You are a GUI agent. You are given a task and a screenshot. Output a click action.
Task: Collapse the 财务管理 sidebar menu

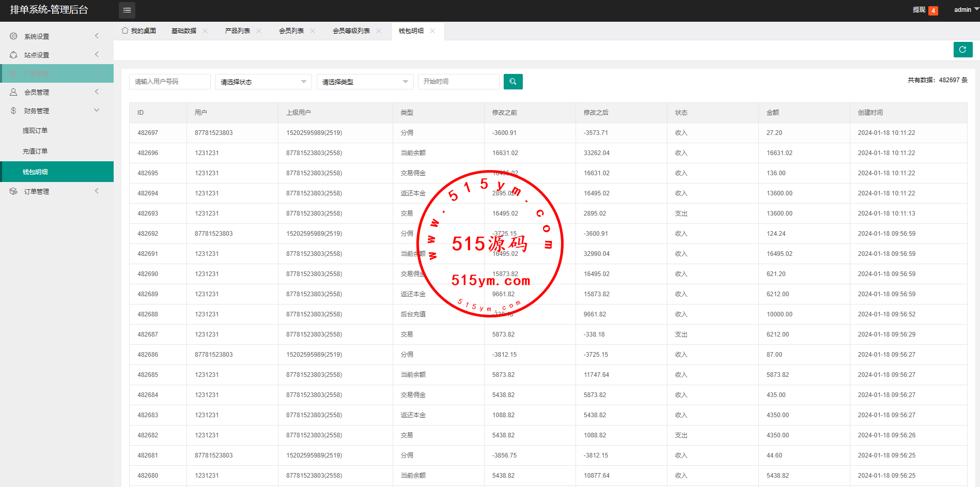click(x=97, y=110)
